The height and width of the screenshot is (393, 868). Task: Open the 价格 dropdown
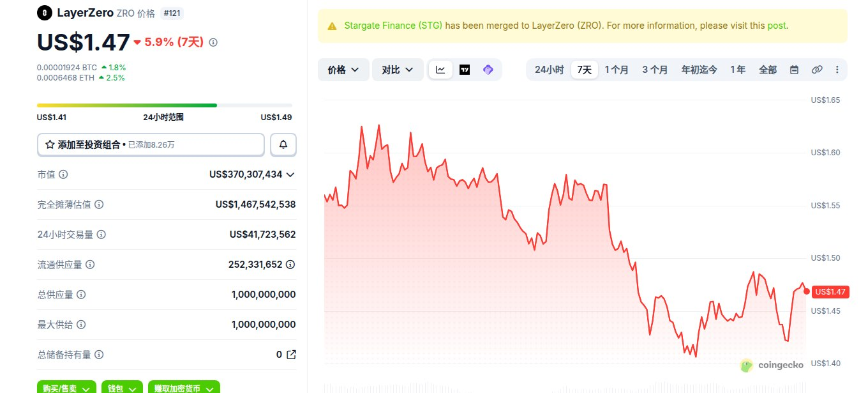pyautogui.click(x=343, y=70)
